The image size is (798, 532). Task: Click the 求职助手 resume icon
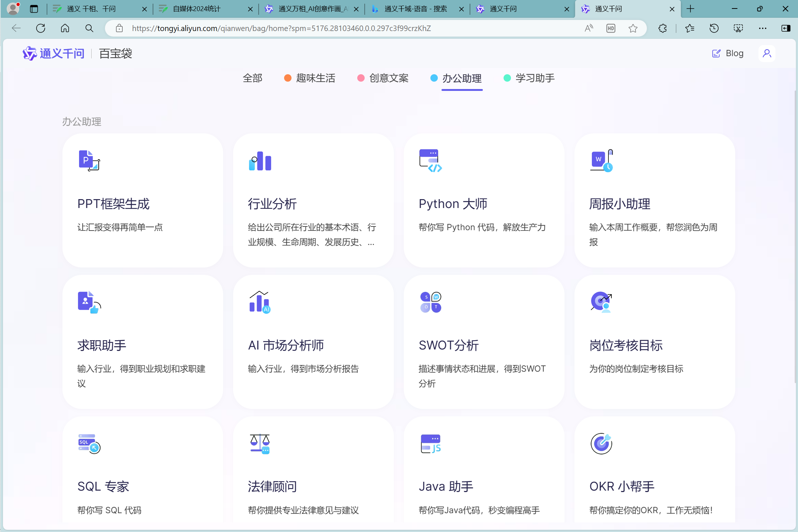[89, 302]
